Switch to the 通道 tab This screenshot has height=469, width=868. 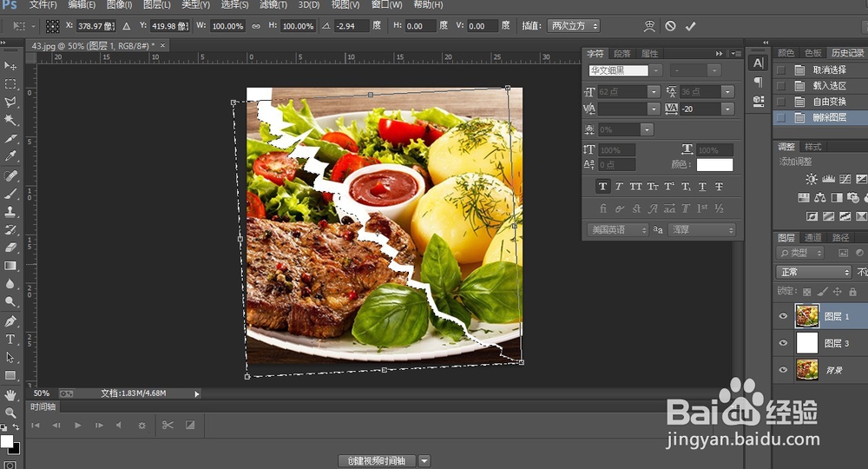(x=813, y=238)
